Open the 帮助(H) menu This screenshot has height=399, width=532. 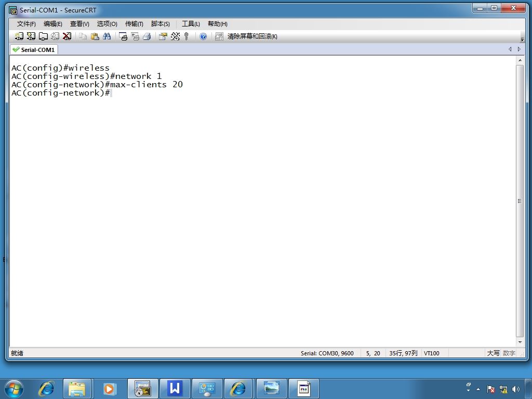pos(218,24)
